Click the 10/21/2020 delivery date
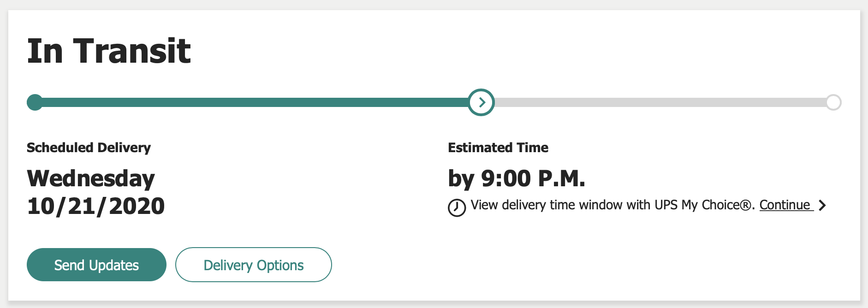The image size is (868, 308). click(x=96, y=206)
